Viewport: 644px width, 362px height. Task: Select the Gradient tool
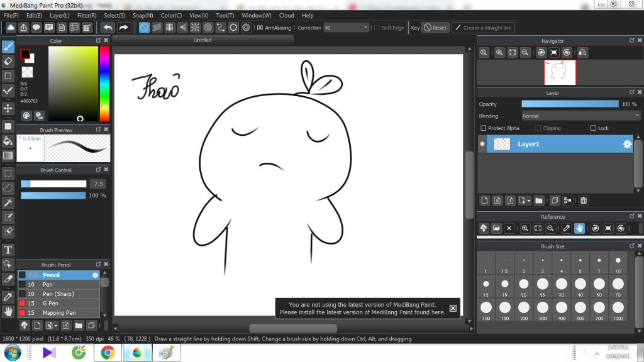point(8,156)
